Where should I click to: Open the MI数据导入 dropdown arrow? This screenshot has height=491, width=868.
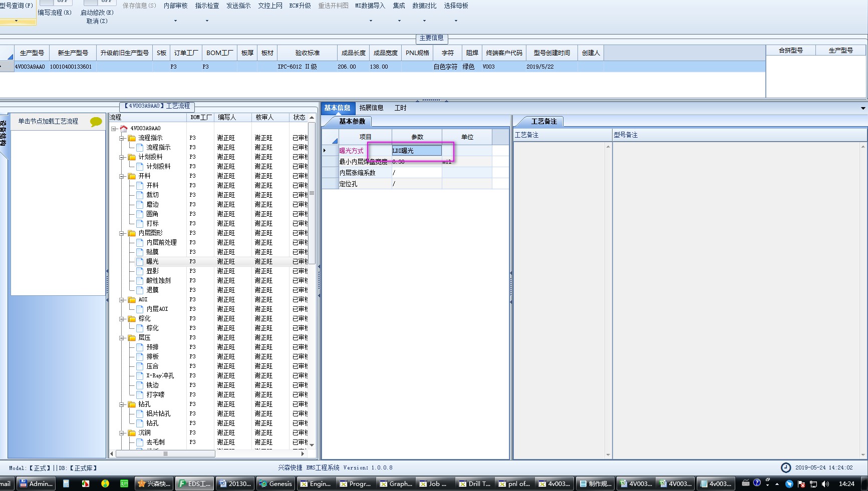click(371, 21)
